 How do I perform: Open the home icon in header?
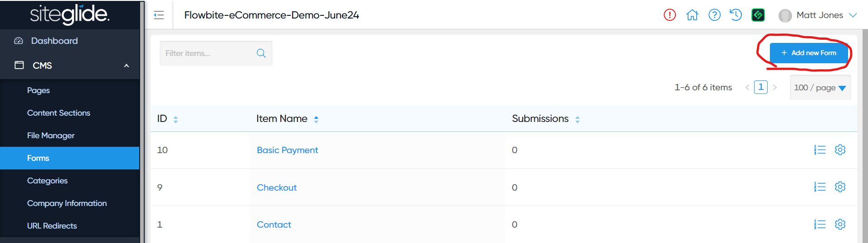[692, 15]
